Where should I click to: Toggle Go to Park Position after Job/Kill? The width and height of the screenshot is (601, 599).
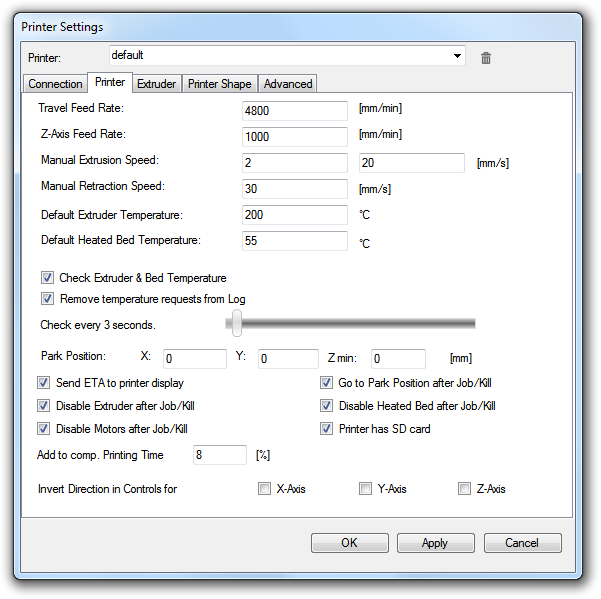point(326,383)
